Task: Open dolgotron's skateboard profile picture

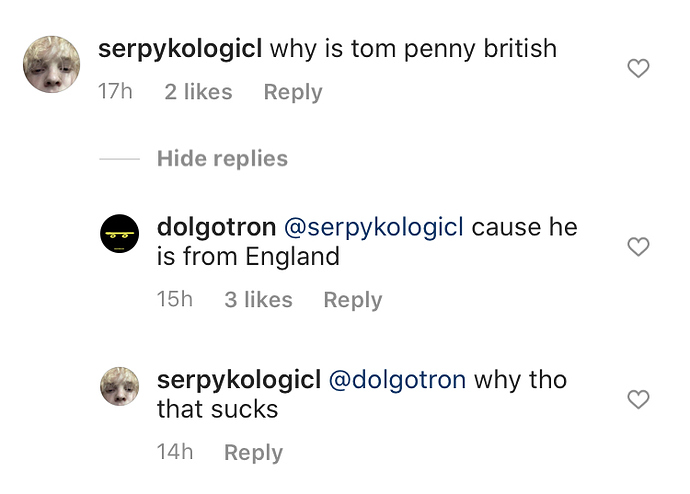Action: [x=120, y=233]
